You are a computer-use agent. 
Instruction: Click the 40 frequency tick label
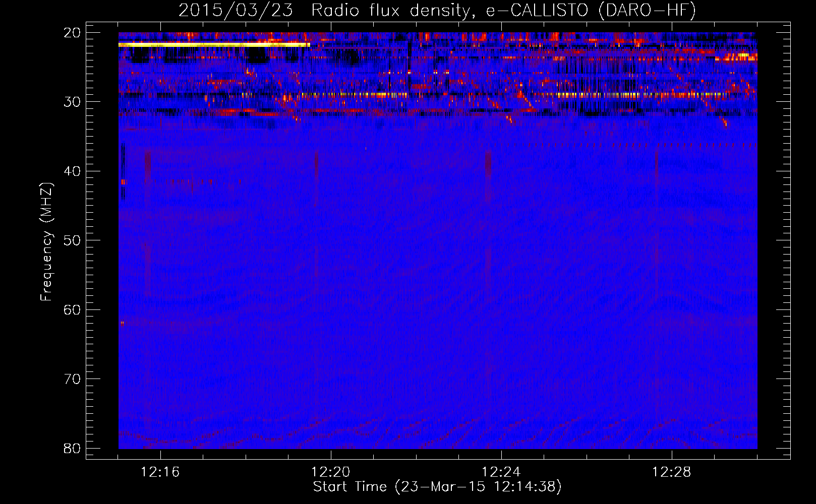(72, 171)
